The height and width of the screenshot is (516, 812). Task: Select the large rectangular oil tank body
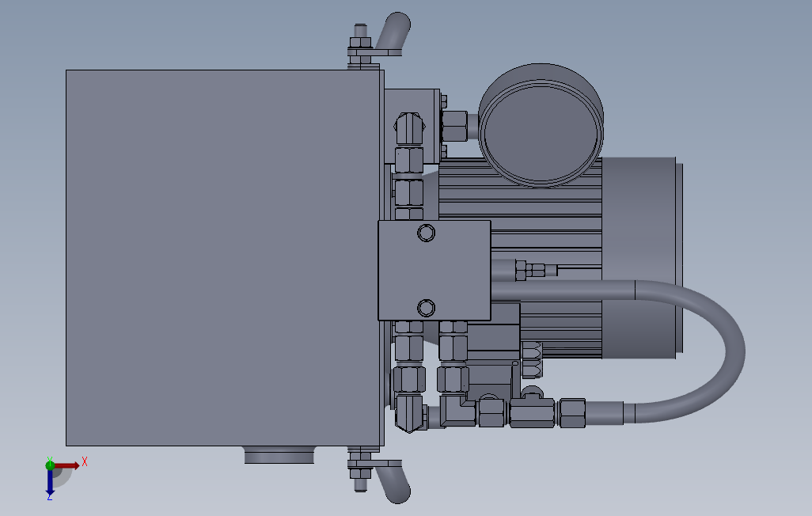(x=222, y=257)
